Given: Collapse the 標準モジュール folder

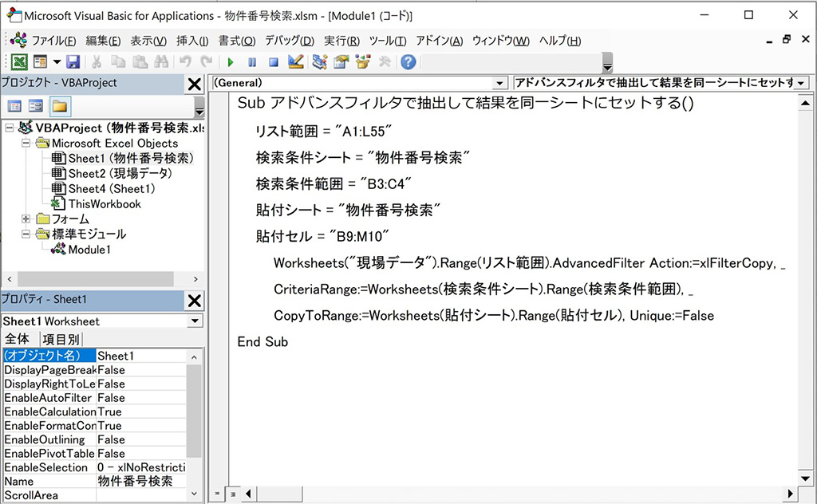Looking at the screenshot, I should pyautogui.click(x=26, y=234).
